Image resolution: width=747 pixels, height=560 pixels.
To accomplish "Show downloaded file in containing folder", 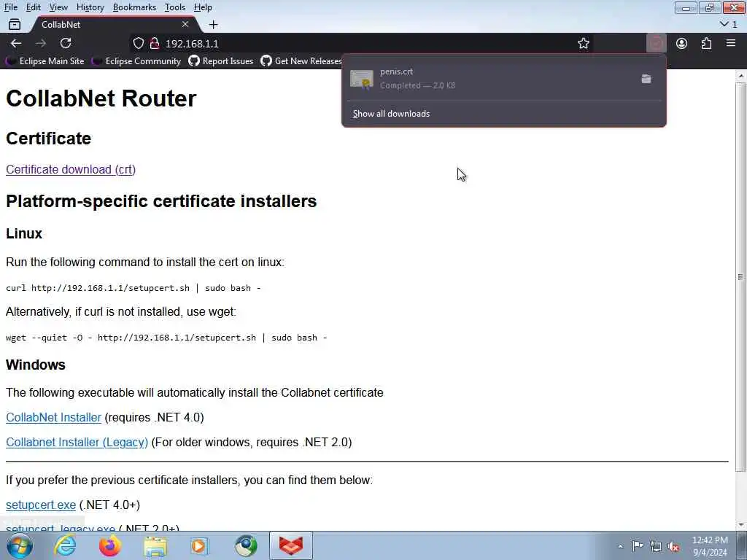I will click(x=646, y=79).
